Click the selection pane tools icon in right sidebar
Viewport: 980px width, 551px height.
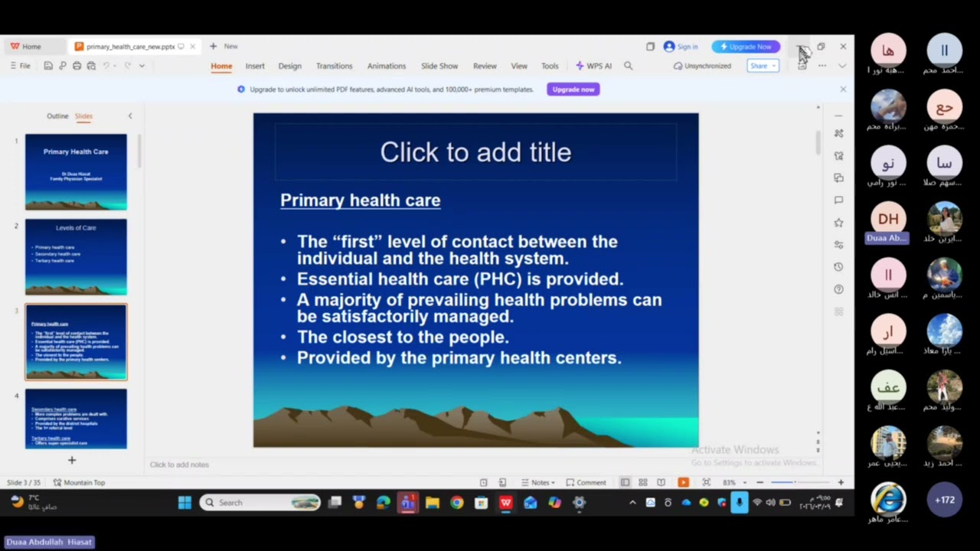[838, 133]
